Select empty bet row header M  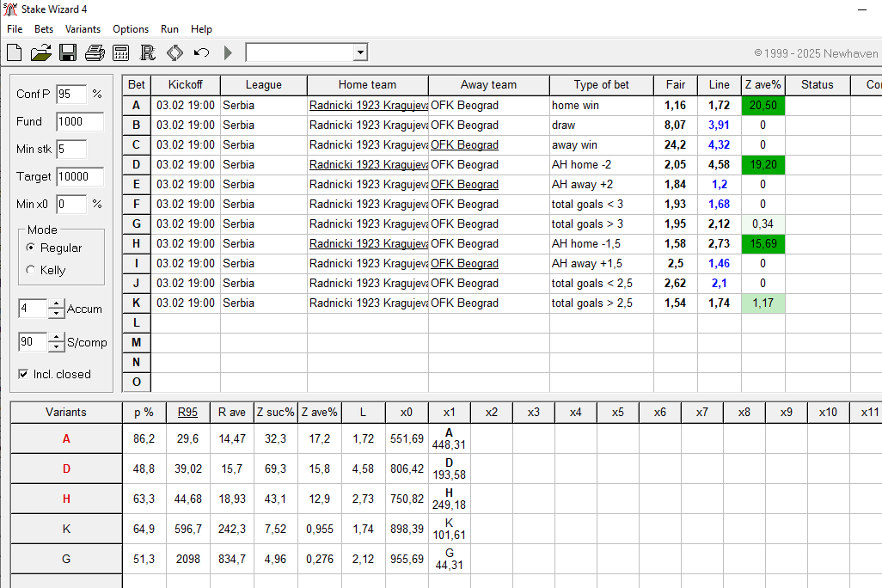click(x=137, y=343)
